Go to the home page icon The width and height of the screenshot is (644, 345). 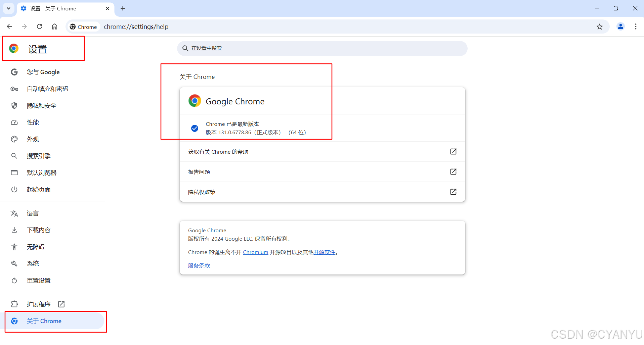(54, 27)
